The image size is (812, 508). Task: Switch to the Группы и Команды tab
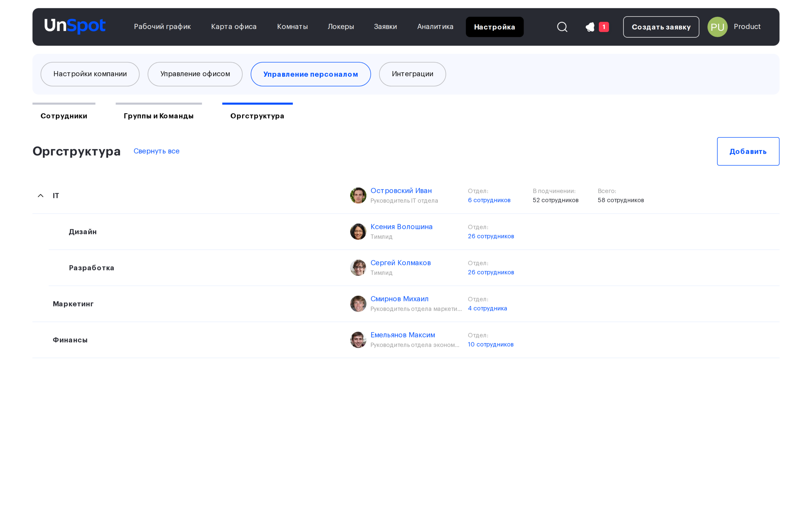click(159, 116)
